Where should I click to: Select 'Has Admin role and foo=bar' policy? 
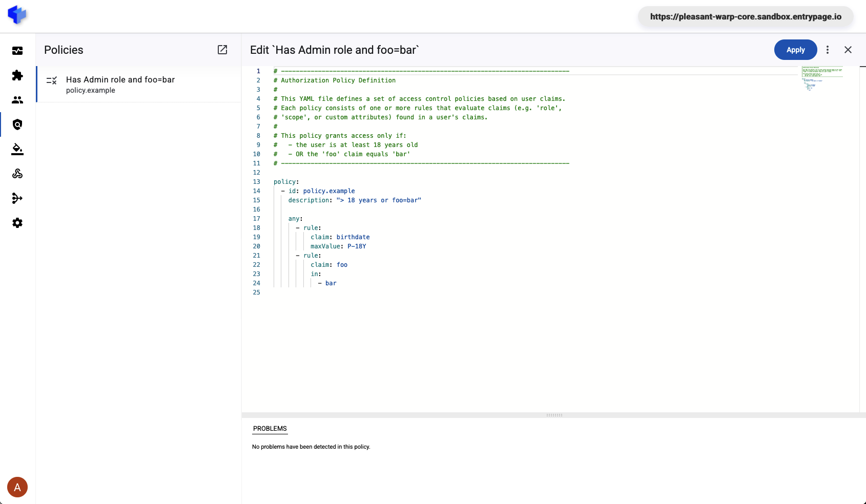tap(138, 84)
